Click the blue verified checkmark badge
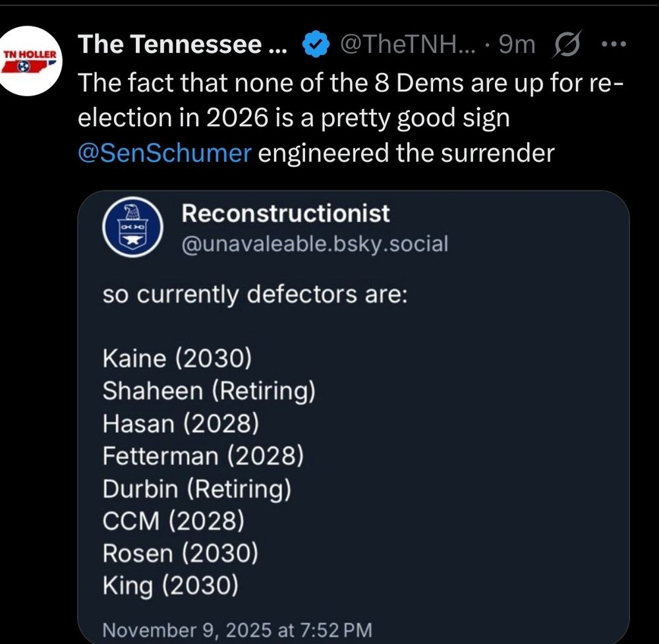Image resolution: width=659 pixels, height=644 pixels. pyautogui.click(x=316, y=45)
